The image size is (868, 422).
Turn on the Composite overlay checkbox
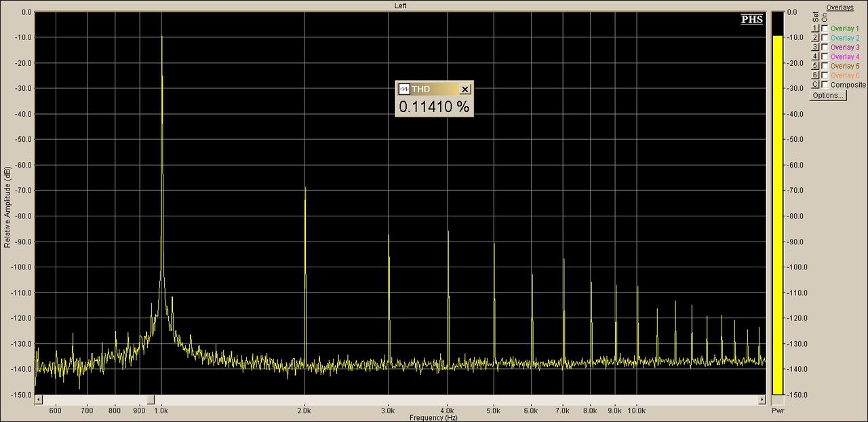pyautogui.click(x=825, y=85)
